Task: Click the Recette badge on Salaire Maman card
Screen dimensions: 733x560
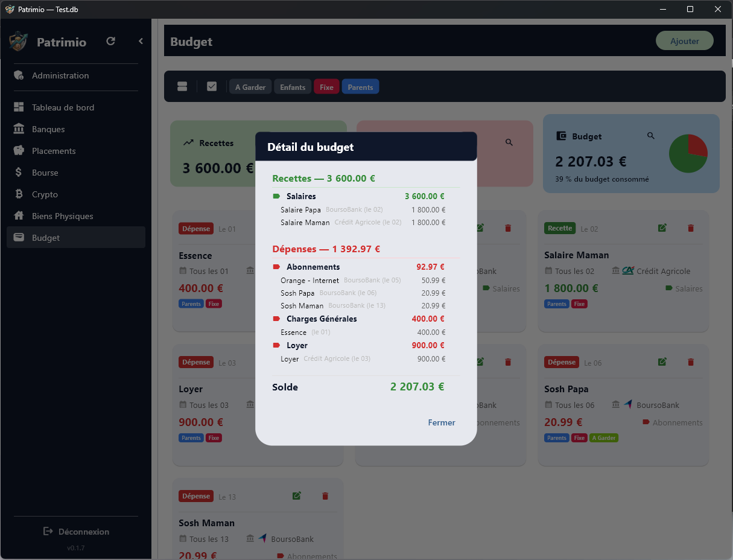Action: [560, 228]
